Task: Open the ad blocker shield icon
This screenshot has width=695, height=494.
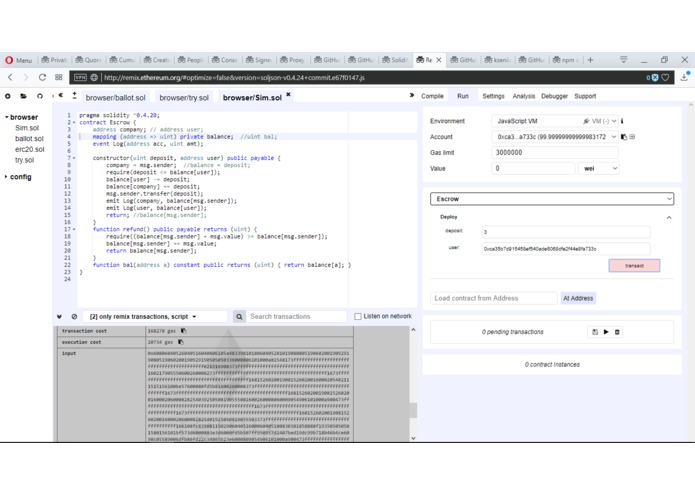Action: (x=655, y=78)
